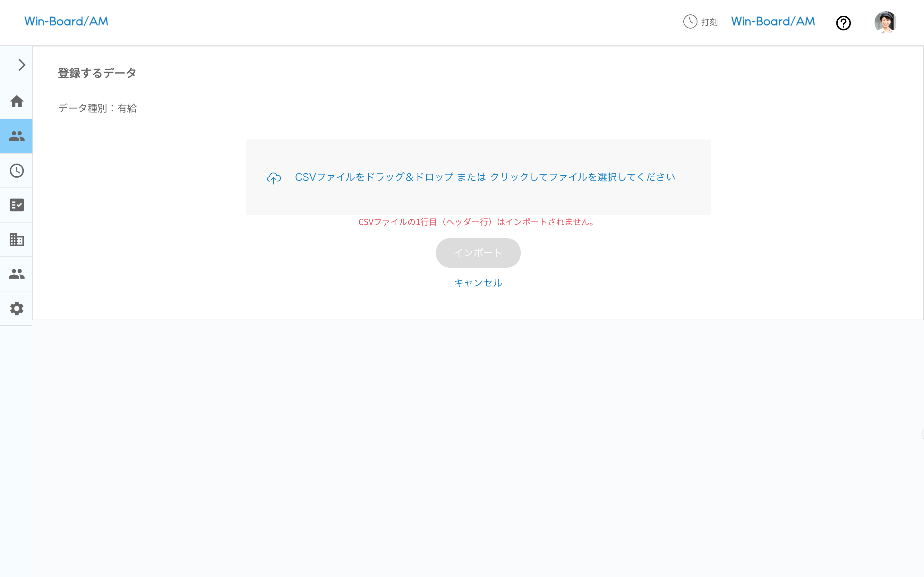This screenshot has height=577, width=924.
Task: Click the red CSV header warning message
Action: point(476,222)
